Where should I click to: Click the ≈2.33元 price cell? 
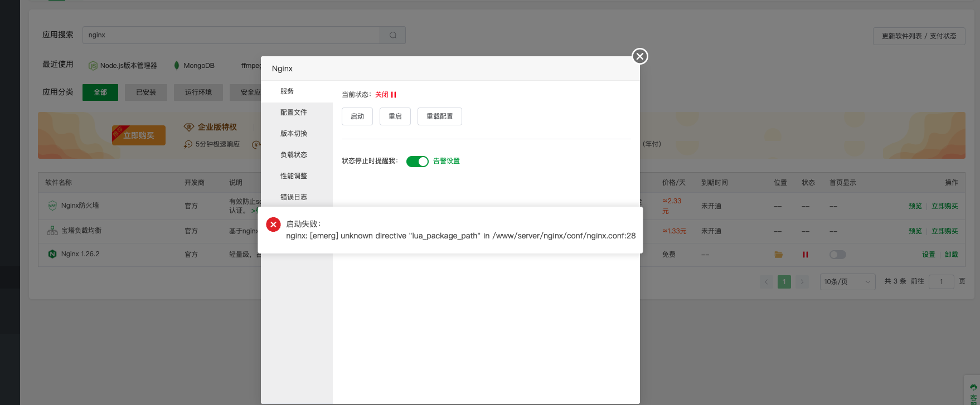[672, 206]
